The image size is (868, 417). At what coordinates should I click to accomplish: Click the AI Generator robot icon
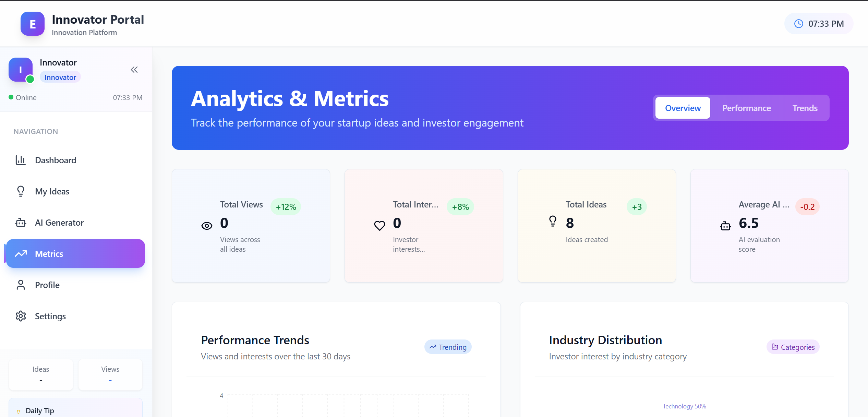(21, 223)
